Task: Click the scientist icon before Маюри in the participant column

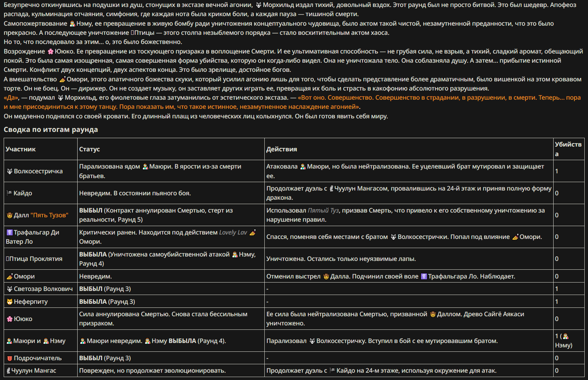Action: [x=9, y=341]
